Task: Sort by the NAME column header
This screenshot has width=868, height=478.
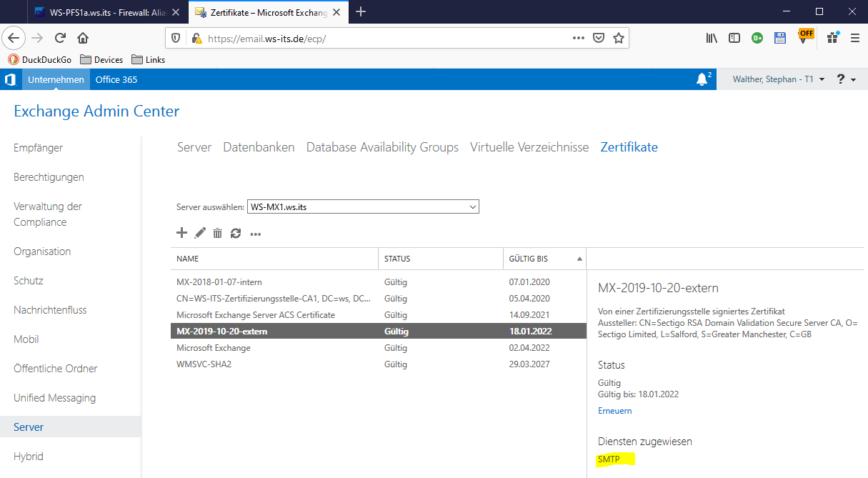Action: point(274,259)
